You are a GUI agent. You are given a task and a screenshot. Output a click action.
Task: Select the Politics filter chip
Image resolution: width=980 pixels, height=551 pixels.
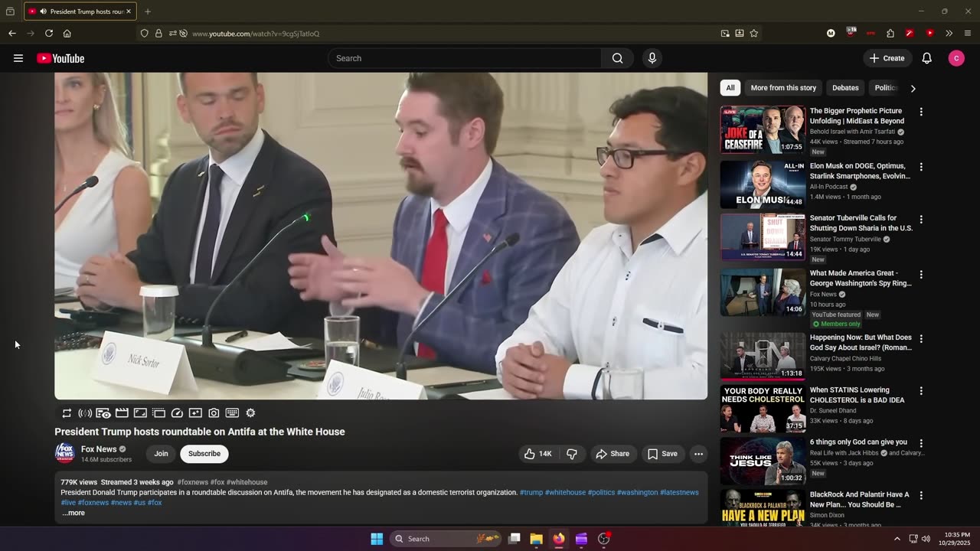point(885,88)
